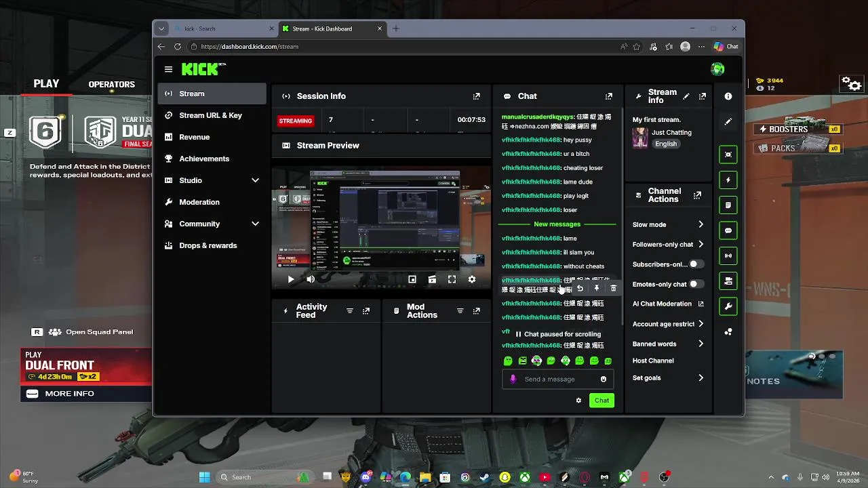The height and width of the screenshot is (488, 868).
Task: Open chat settings gear
Action: pos(578,401)
